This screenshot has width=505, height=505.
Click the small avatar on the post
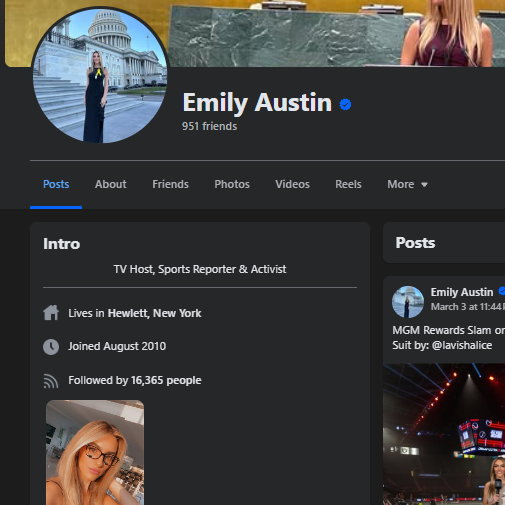click(408, 302)
